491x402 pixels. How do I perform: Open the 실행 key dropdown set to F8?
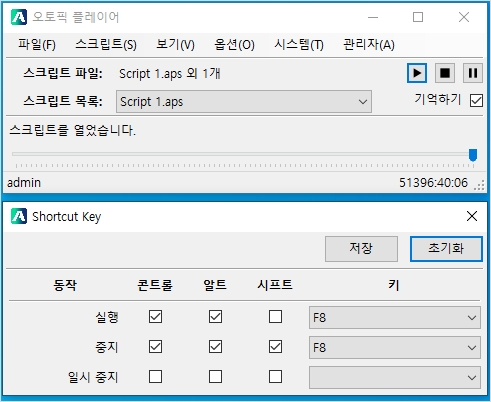[395, 317]
